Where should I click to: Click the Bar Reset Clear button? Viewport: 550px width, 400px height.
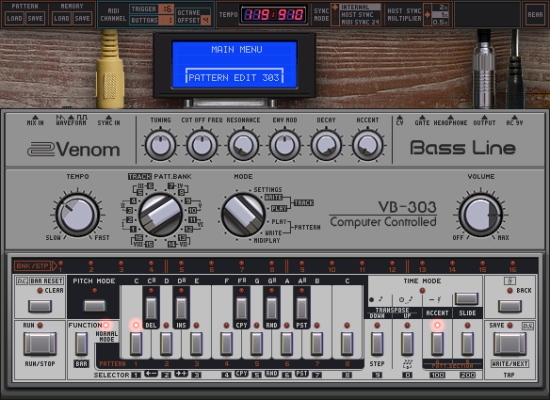pyautogui.click(x=40, y=306)
